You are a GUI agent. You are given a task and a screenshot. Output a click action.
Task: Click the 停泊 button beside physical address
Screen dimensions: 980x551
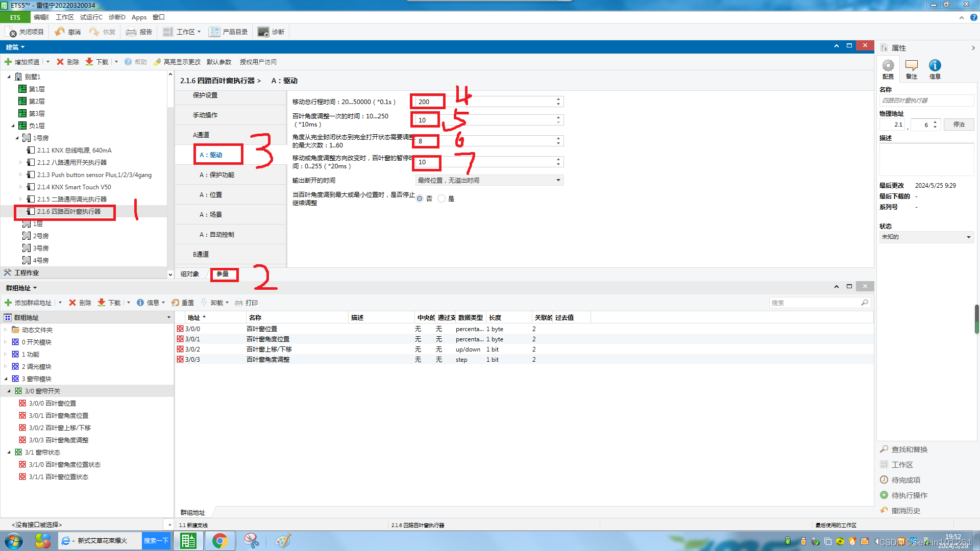[x=959, y=124]
